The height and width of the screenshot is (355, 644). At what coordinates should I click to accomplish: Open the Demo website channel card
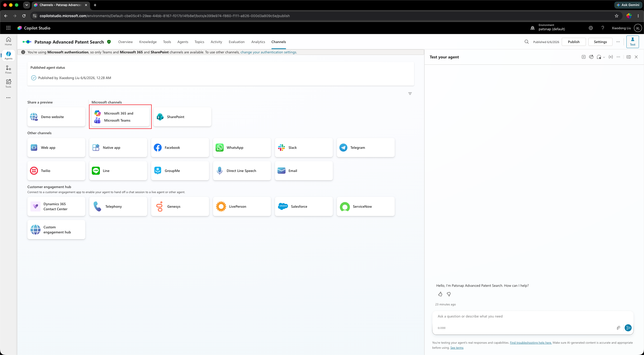click(x=56, y=117)
